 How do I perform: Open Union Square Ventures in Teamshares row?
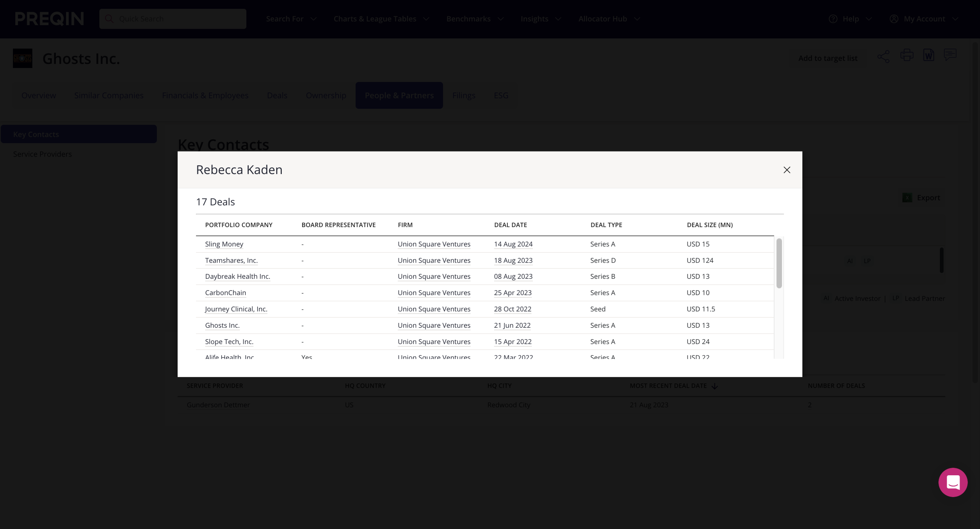coord(434,260)
